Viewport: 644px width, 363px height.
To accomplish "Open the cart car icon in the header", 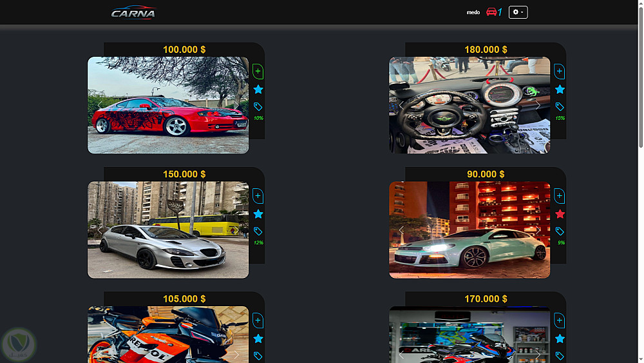I will click(x=491, y=12).
